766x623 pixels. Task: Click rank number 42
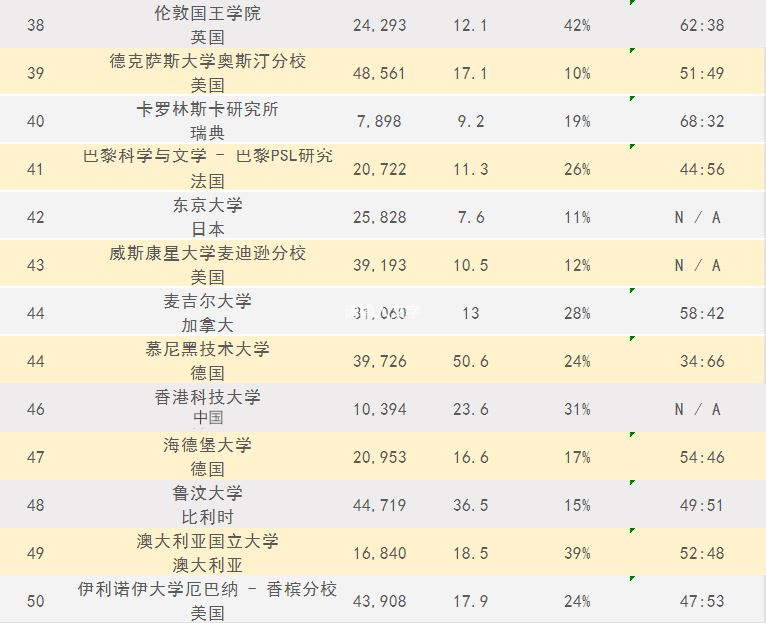36,217
